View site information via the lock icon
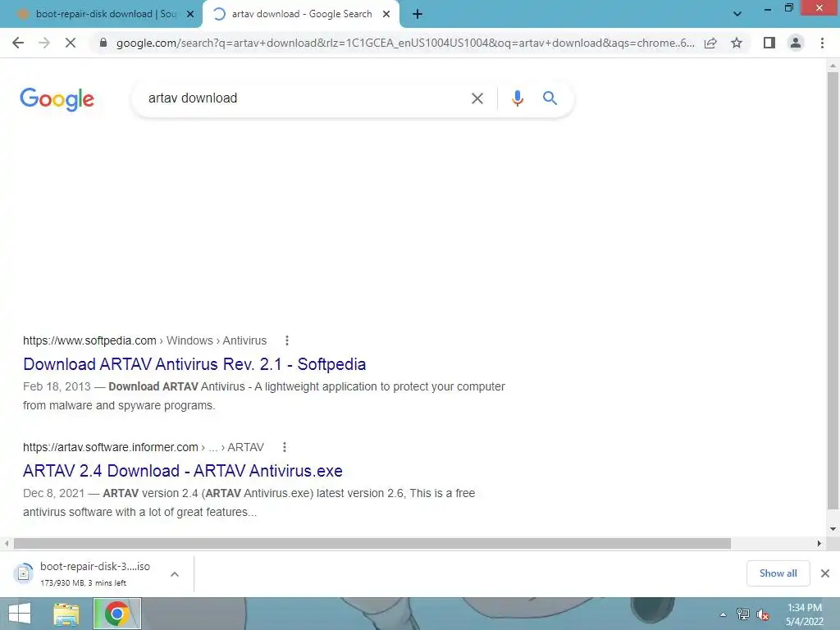This screenshot has height=630, width=840. 103,43
